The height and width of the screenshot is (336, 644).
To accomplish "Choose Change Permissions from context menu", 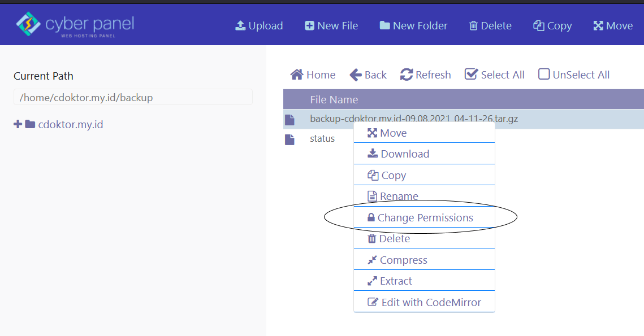I will (424, 218).
